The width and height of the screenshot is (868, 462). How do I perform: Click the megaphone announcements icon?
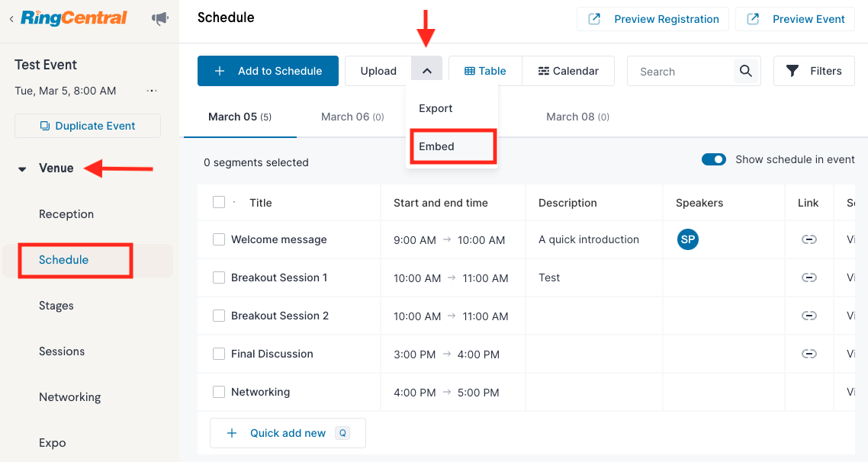159,19
